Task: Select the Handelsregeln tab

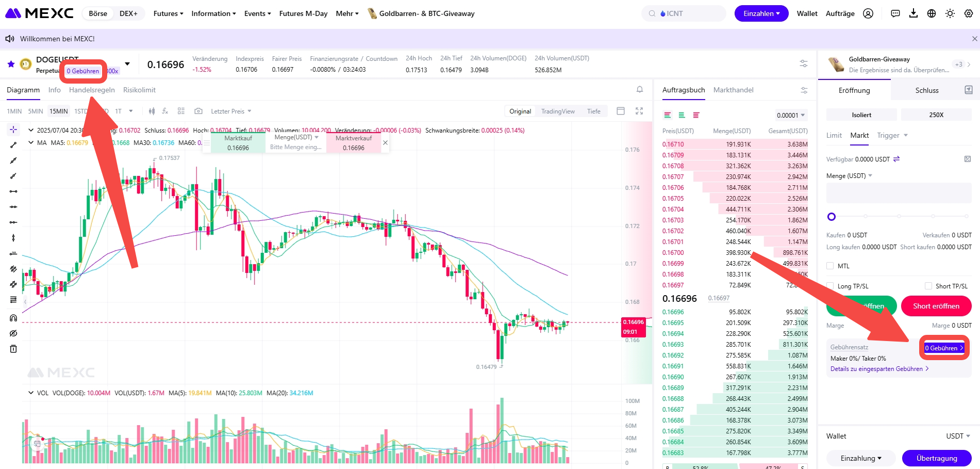Action: [92, 90]
